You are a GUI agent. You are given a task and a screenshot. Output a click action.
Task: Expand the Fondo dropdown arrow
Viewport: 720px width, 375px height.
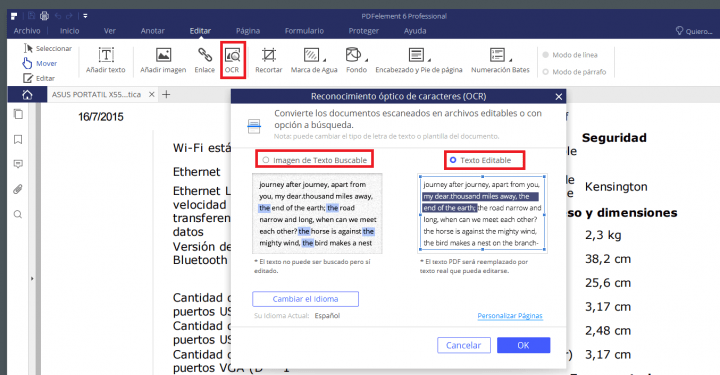(366, 60)
